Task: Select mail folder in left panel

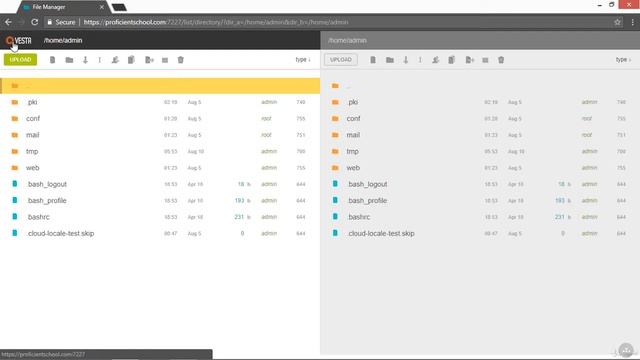Action: [x=160, y=135]
